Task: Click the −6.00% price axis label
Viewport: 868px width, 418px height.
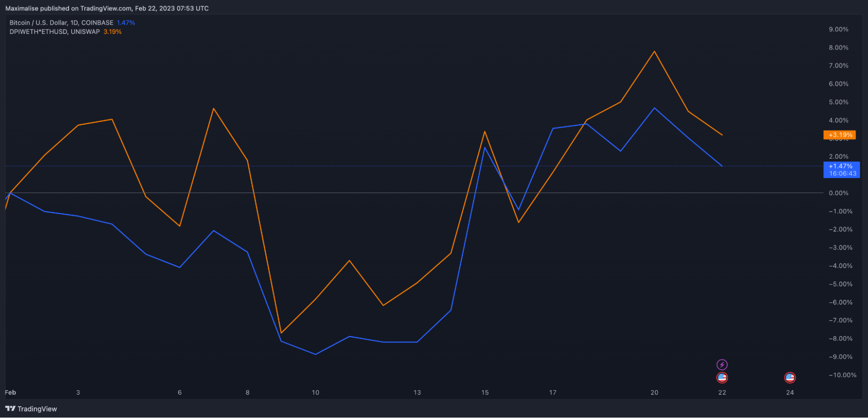Action: tap(840, 302)
